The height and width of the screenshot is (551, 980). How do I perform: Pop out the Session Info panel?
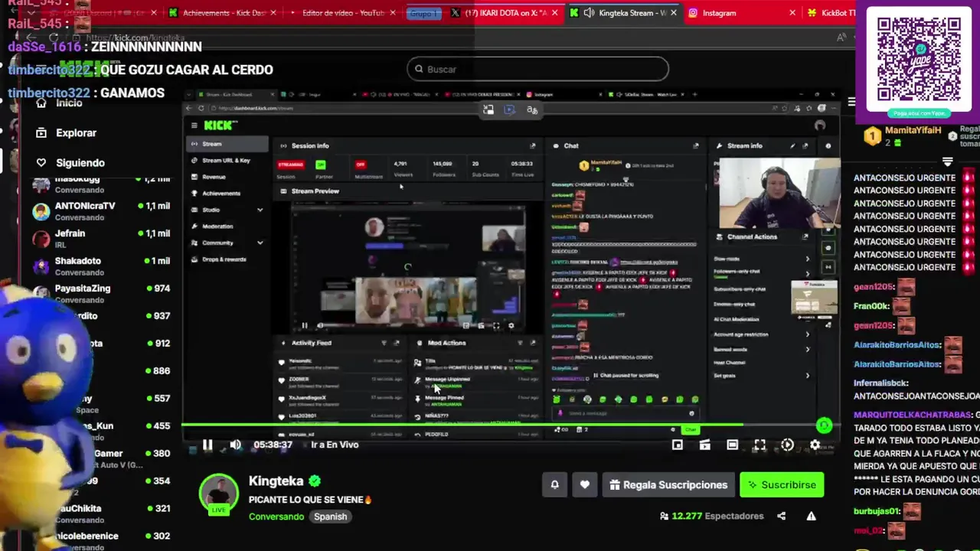[x=533, y=145]
